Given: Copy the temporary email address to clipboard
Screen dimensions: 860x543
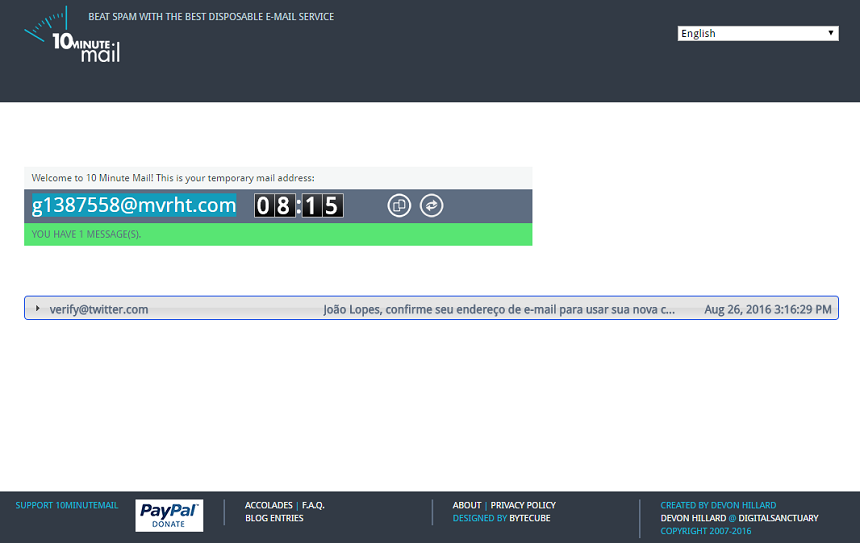Looking at the screenshot, I should [x=399, y=206].
